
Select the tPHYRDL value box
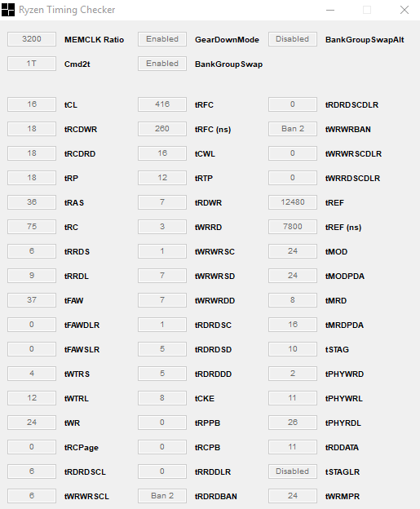pyautogui.click(x=293, y=423)
